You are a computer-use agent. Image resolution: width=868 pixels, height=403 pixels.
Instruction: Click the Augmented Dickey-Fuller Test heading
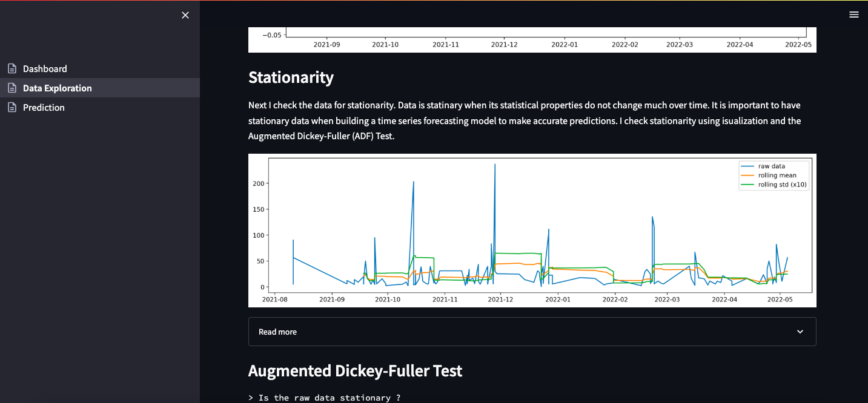[355, 370]
